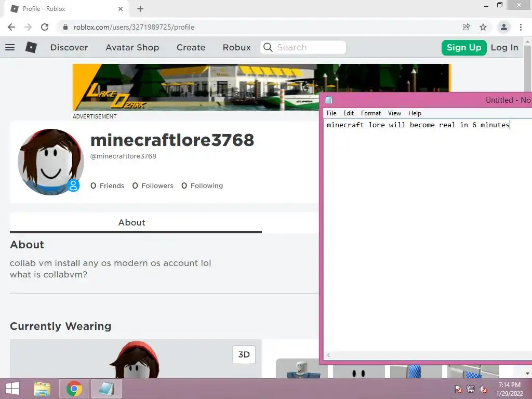
Task: Click the green Sign Up button
Action: (464, 47)
